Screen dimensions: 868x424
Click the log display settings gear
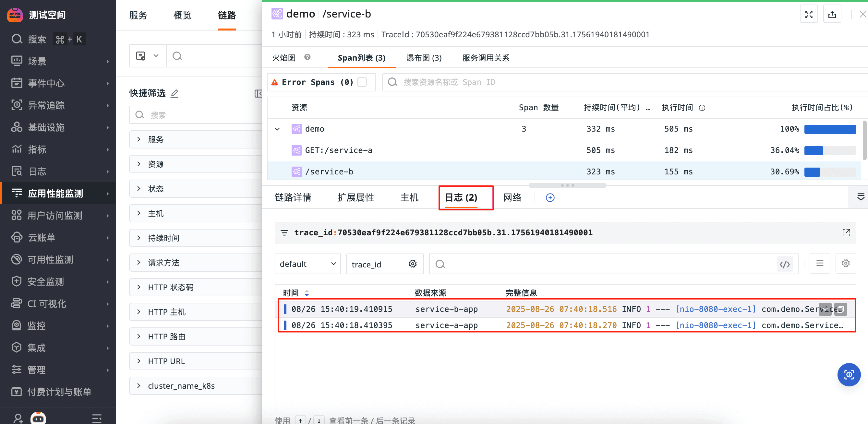[845, 263]
